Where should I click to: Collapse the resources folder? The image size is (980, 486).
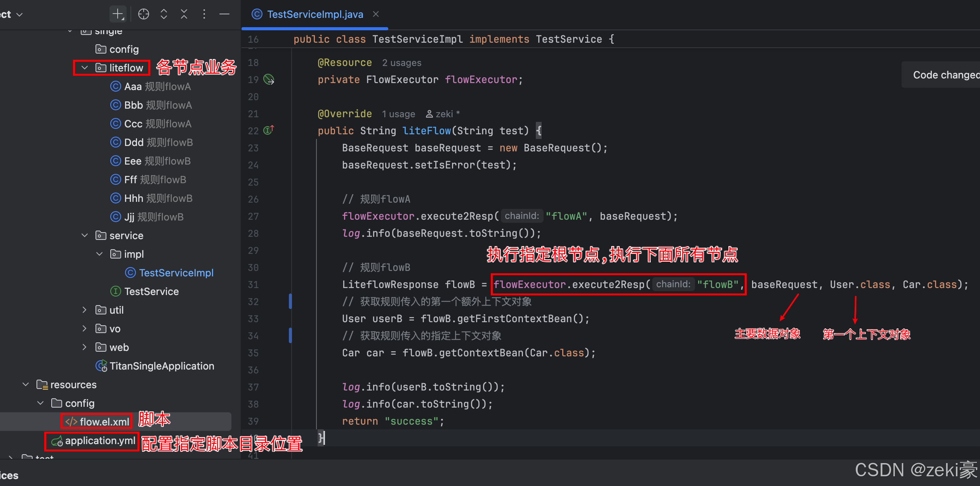tap(26, 384)
